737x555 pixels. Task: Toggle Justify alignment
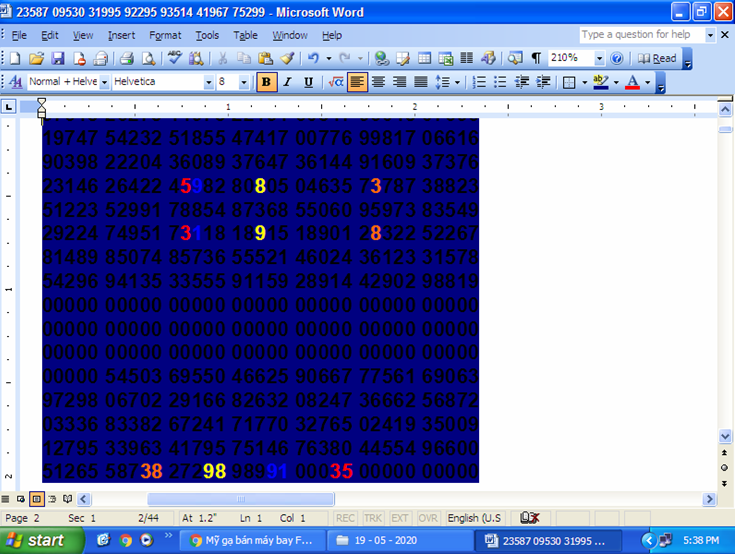(x=421, y=82)
